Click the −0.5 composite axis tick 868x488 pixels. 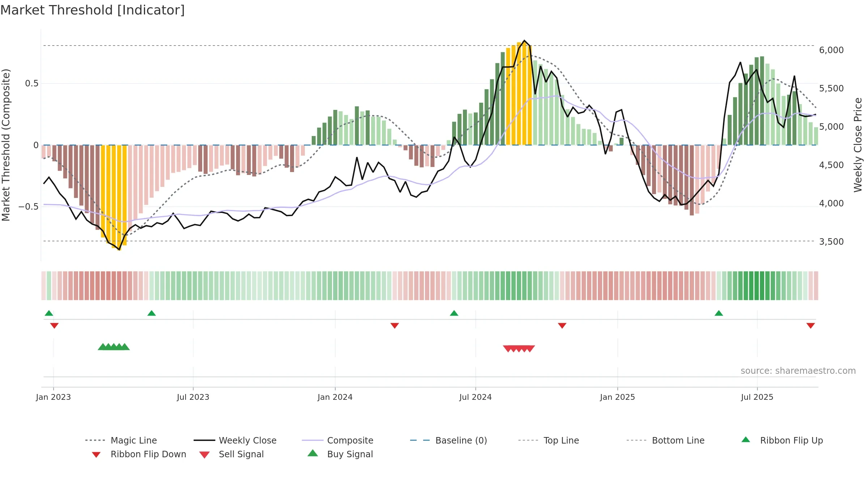(29, 207)
